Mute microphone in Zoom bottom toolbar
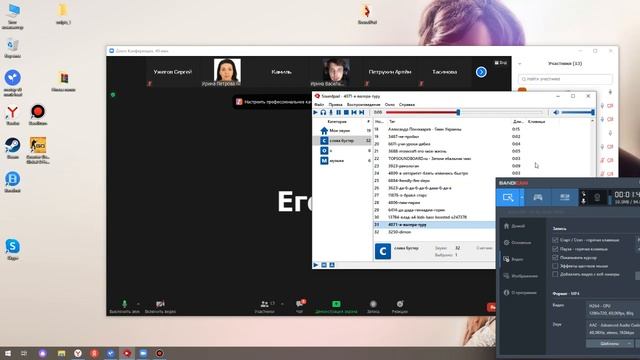 124,306
